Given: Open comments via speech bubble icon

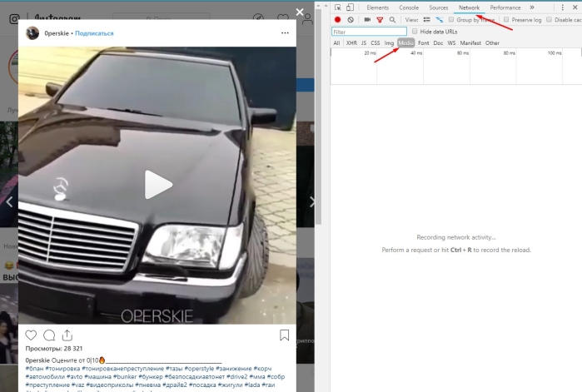Looking at the screenshot, I should (49, 335).
